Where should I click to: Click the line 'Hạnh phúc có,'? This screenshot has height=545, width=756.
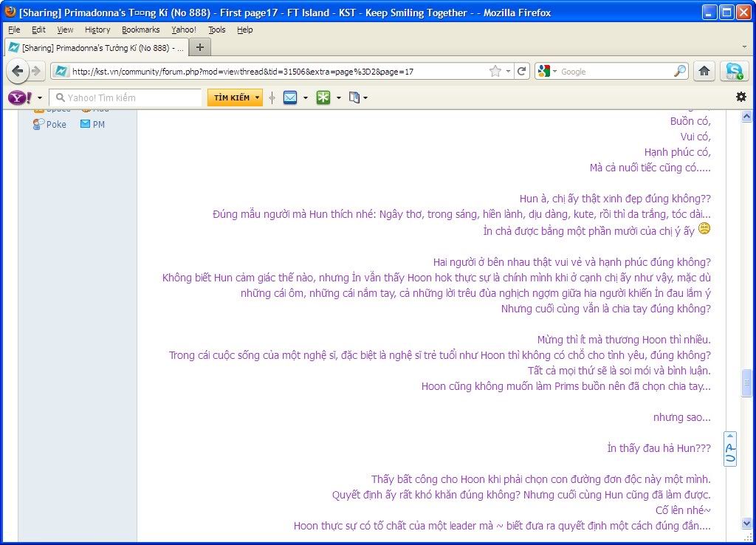click(x=678, y=152)
